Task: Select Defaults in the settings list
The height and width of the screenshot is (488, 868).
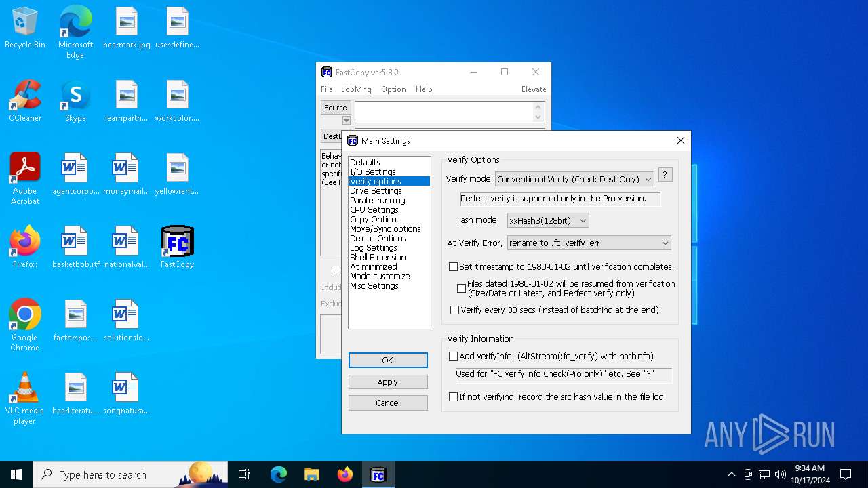Action: tap(389, 163)
